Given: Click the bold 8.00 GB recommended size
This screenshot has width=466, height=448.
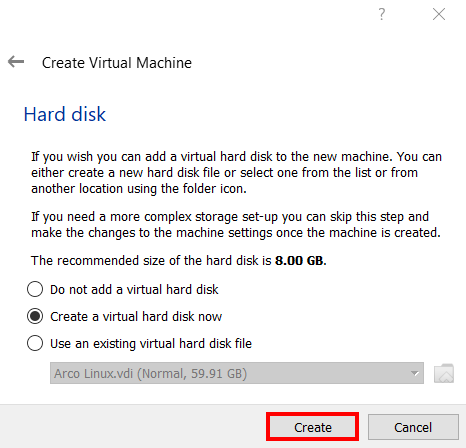Looking at the screenshot, I should point(300,260).
